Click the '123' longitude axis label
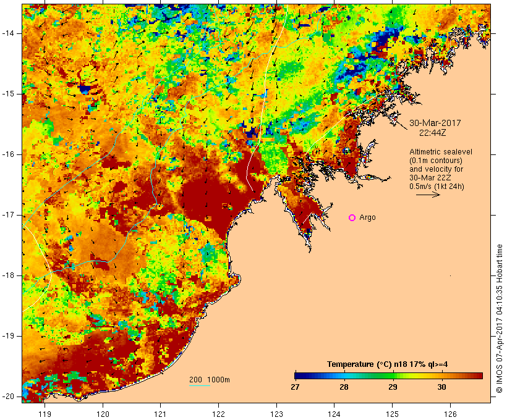The height and width of the screenshot is (420, 507). tap(276, 414)
